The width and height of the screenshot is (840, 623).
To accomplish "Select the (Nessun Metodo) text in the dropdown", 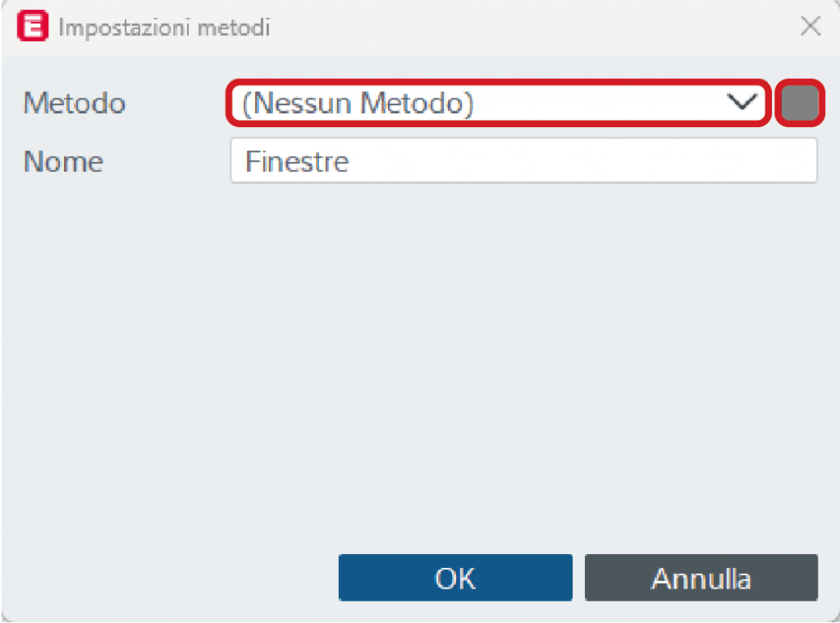I will point(358,103).
